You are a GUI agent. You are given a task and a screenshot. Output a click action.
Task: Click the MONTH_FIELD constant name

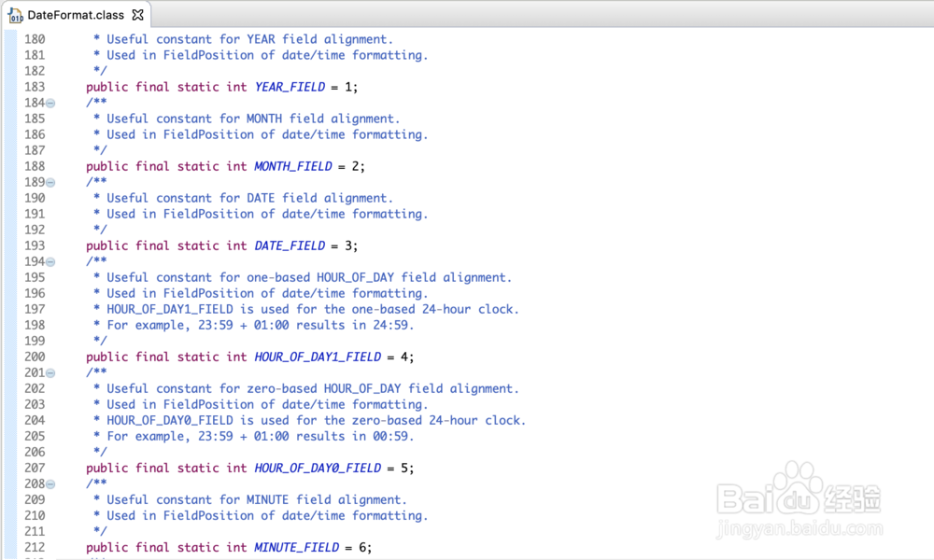tap(293, 166)
